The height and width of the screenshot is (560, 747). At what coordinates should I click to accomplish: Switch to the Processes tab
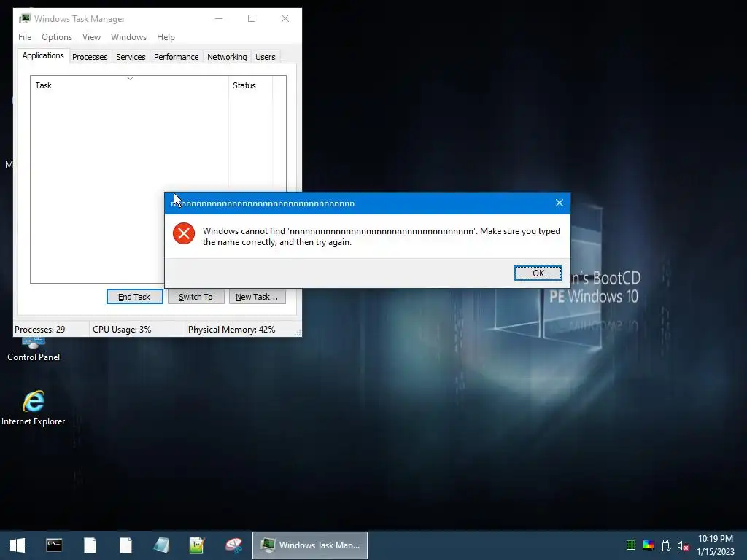pyautogui.click(x=90, y=57)
